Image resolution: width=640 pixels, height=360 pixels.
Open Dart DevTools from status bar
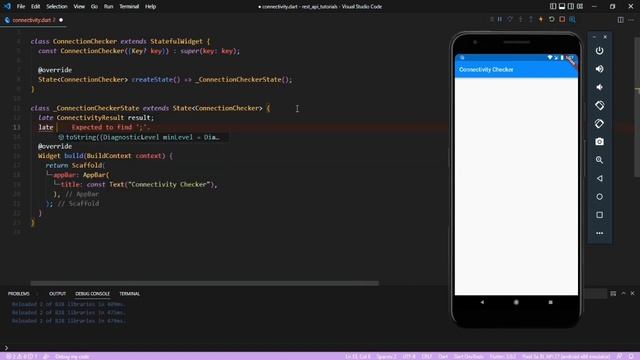(x=469, y=356)
